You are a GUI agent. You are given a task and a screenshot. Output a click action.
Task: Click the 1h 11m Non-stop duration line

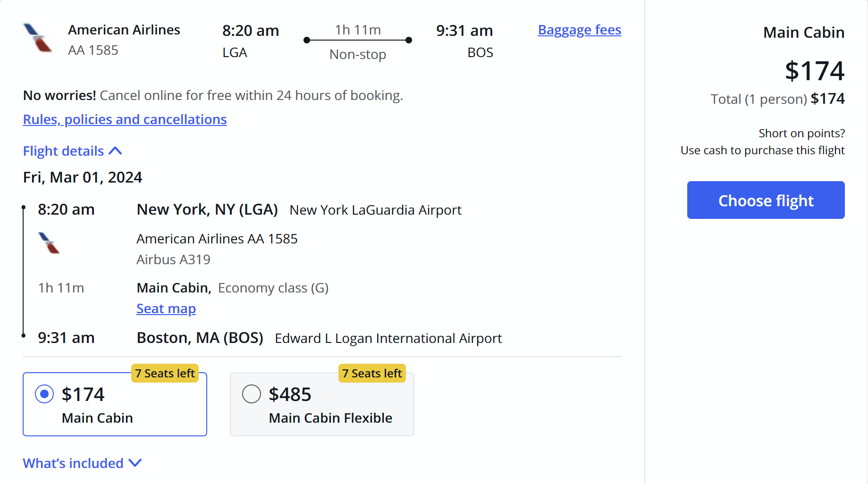point(358,41)
